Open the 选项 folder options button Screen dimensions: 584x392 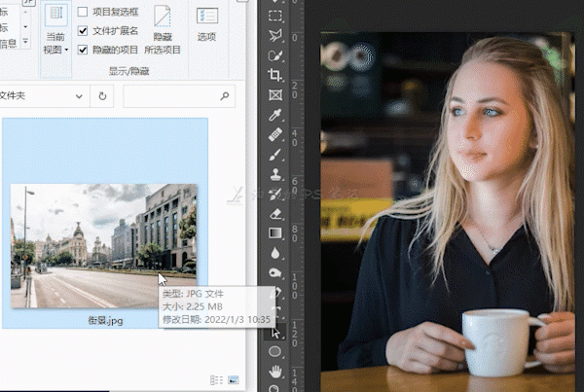[206, 24]
